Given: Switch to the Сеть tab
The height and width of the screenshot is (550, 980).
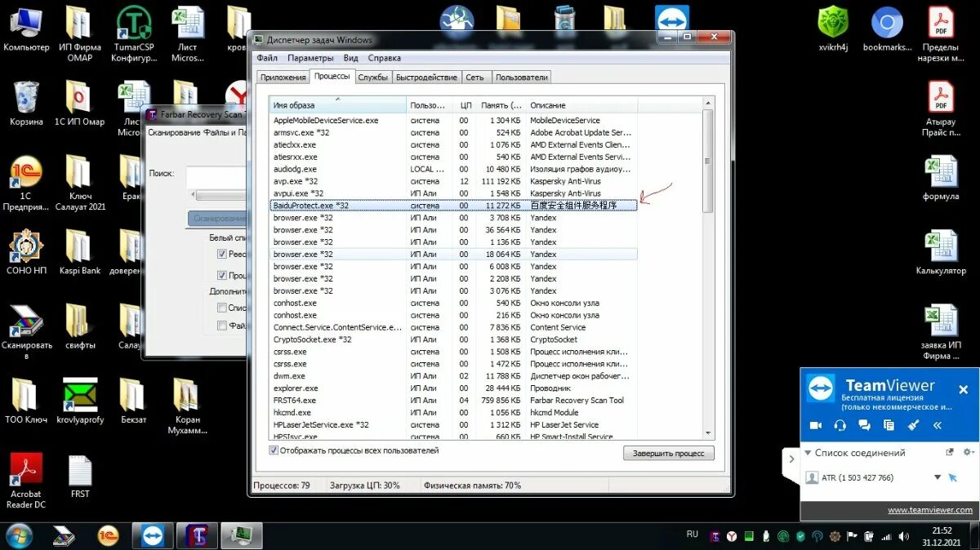Looking at the screenshot, I should click(475, 78).
